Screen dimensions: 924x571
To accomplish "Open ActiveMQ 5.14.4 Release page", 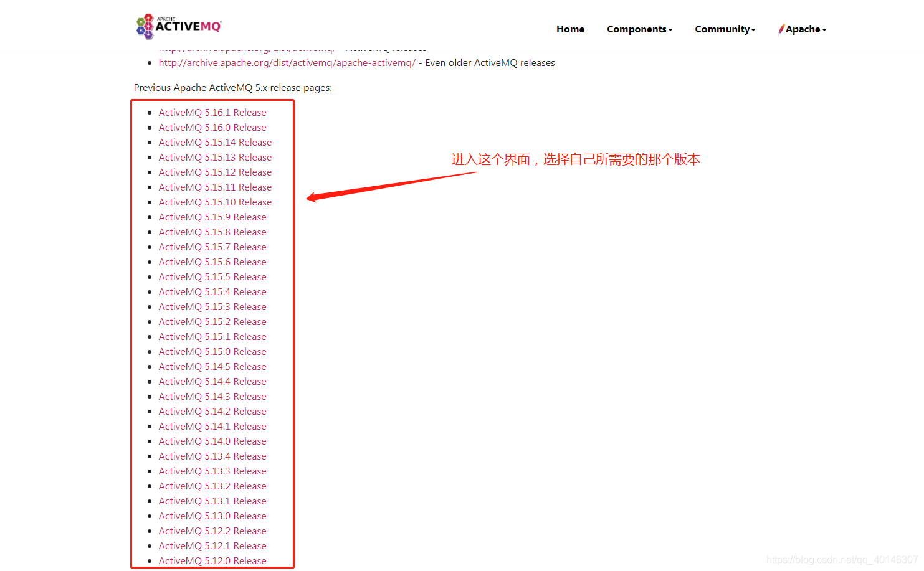I will [x=212, y=382].
